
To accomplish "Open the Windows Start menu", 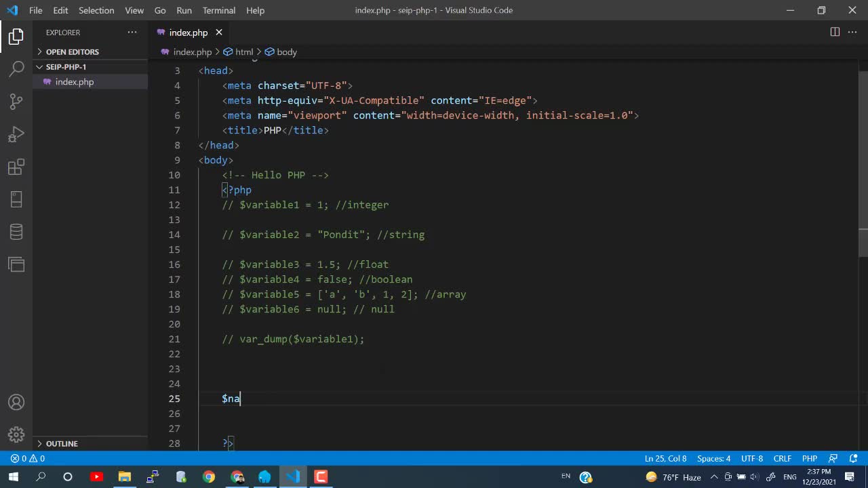I will (14, 477).
